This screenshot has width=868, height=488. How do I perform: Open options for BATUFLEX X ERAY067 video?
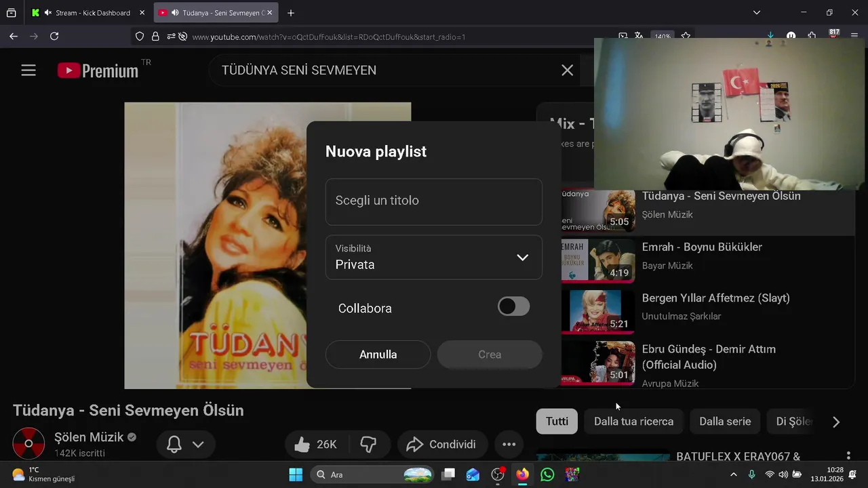pyautogui.click(x=848, y=456)
